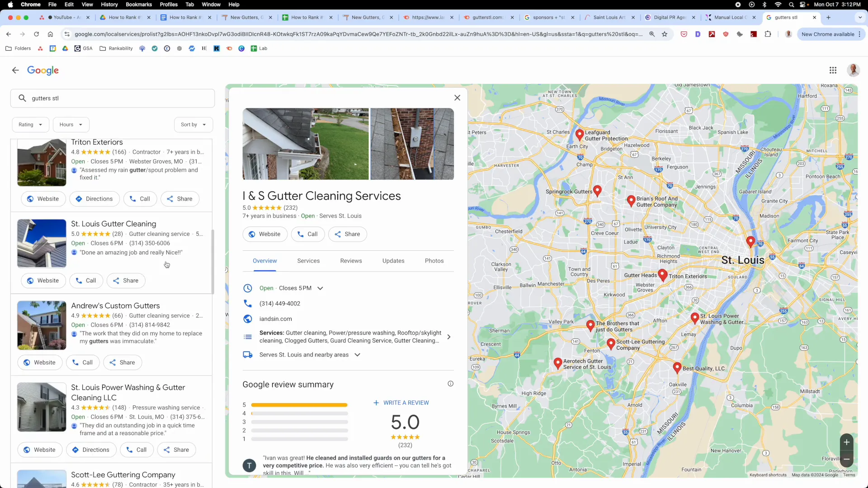Open Directions for Triton Exteriors
868x488 pixels.
tap(94, 199)
